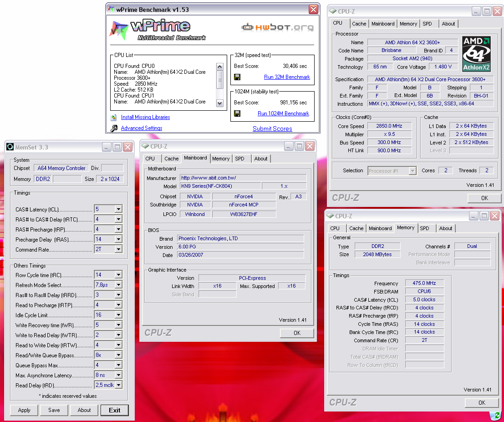The height and width of the screenshot is (422, 504).
Task: Click the KN9 Series(NF-CK804) model field
Action: tap(220, 186)
